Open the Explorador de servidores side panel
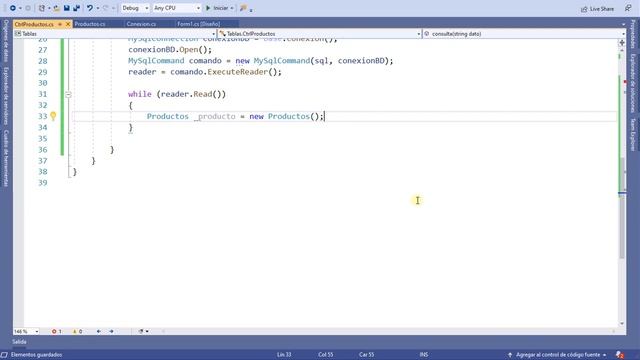Viewport: 640px width, 360px height. [x=6, y=96]
